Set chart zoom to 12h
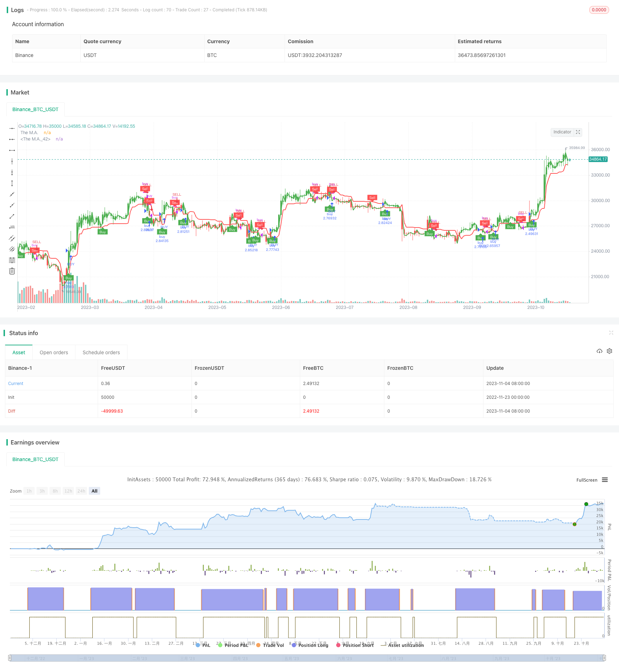 (x=68, y=491)
